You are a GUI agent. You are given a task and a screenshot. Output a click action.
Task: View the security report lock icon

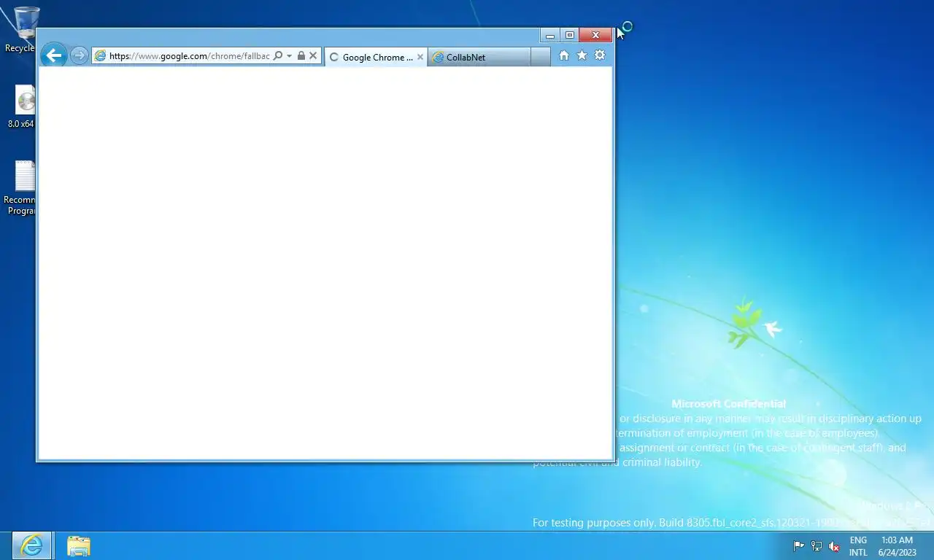coord(301,56)
